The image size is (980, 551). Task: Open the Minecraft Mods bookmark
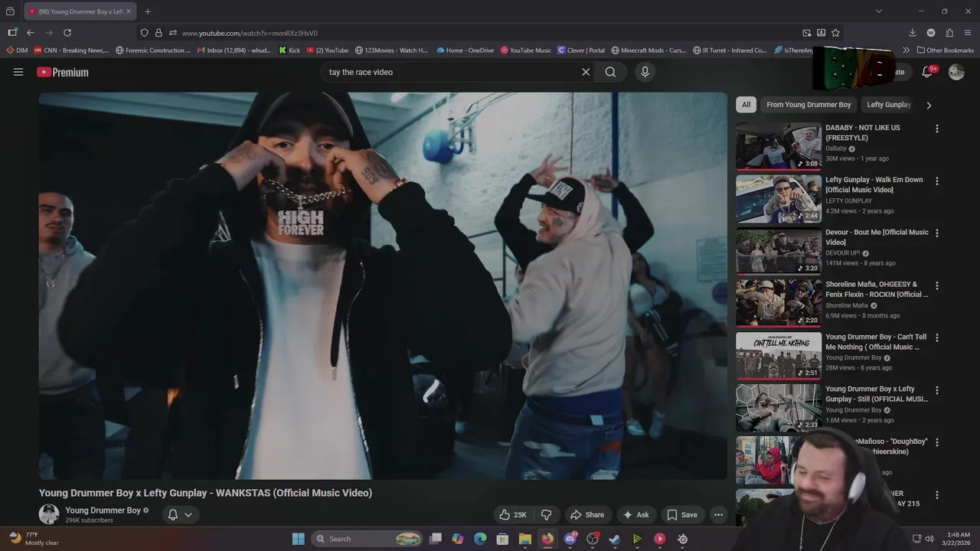tap(649, 51)
